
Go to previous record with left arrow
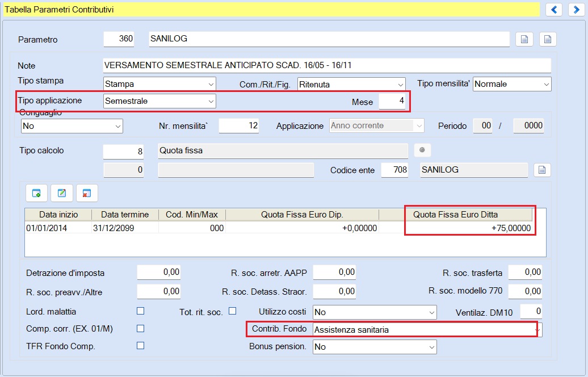(554, 10)
